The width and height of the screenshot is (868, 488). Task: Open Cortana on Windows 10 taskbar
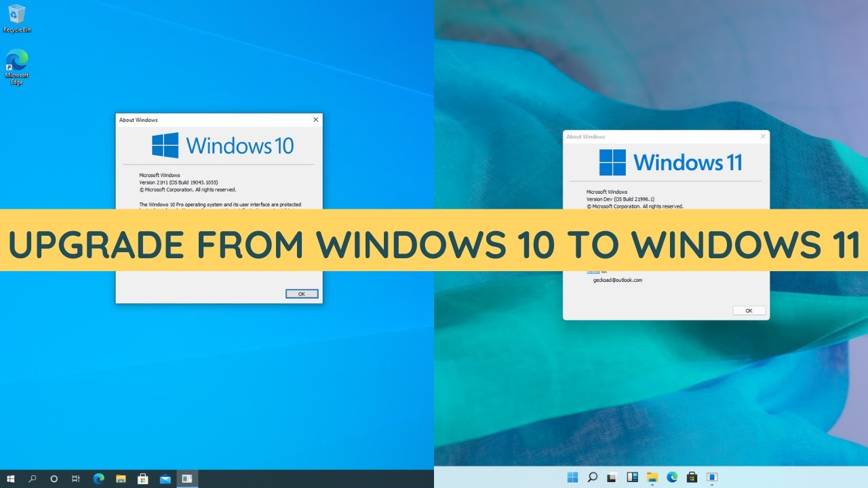54,479
